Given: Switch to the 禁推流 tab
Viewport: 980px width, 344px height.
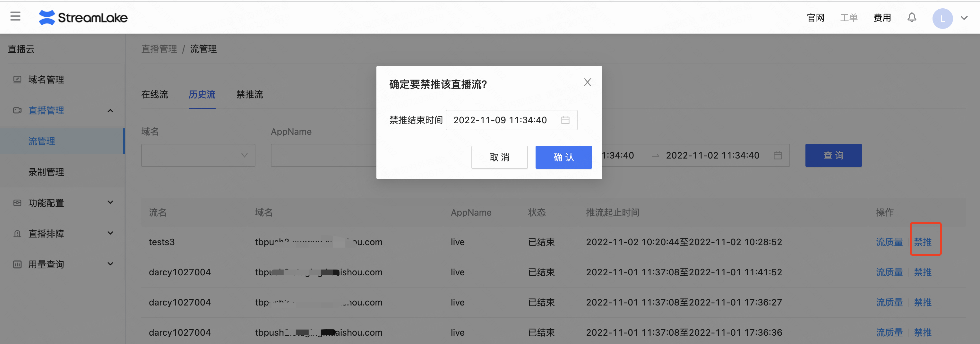Looking at the screenshot, I should click(250, 94).
